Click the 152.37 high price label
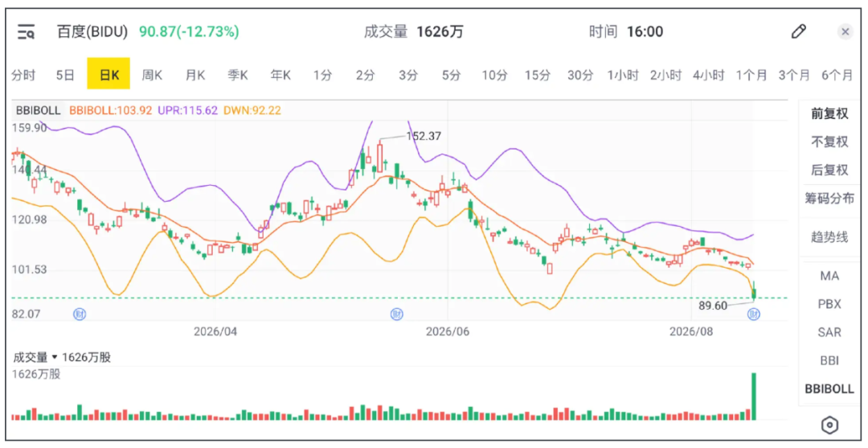This screenshot has width=868, height=448. click(x=424, y=136)
